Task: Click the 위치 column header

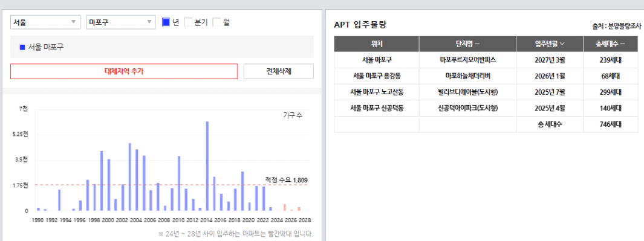Action: pos(377,44)
